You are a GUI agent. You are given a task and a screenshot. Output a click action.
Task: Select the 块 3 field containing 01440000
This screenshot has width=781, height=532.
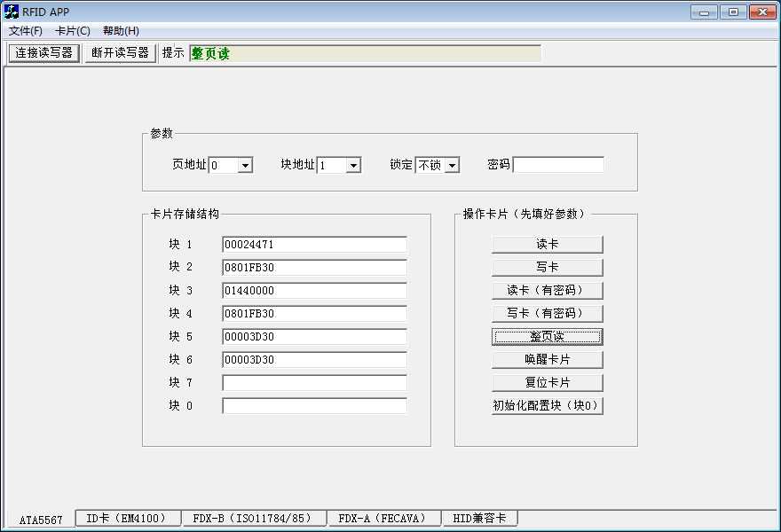click(x=314, y=291)
